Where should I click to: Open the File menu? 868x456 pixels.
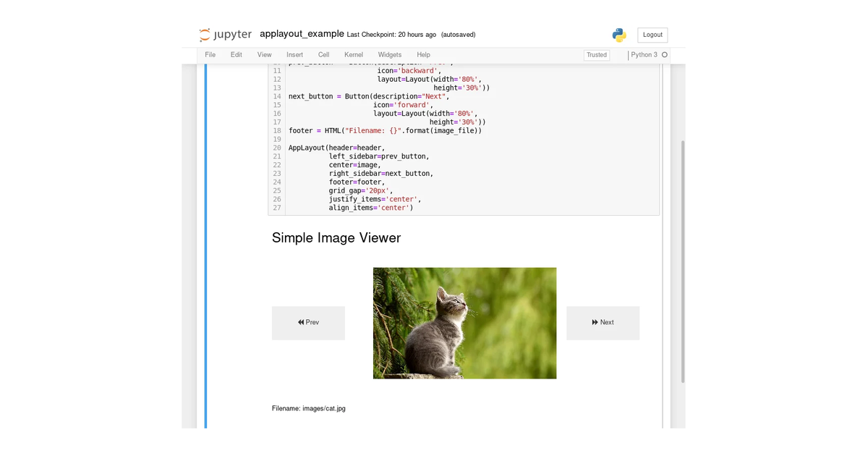point(210,55)
